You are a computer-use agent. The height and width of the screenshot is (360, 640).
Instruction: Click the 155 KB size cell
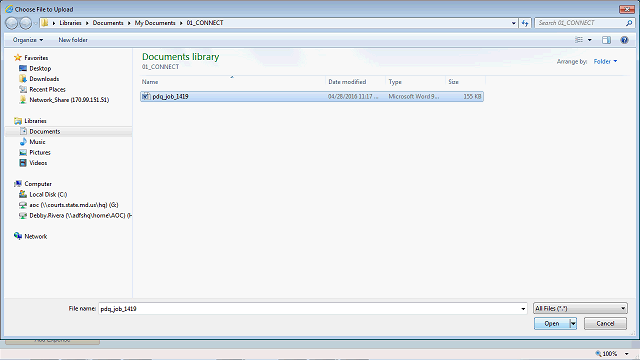coord(472,96)
